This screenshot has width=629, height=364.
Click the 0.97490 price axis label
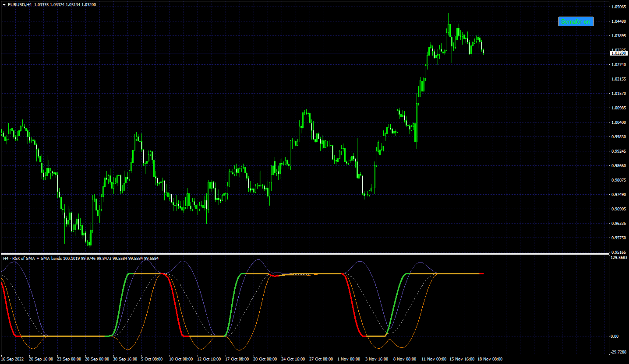618,195
